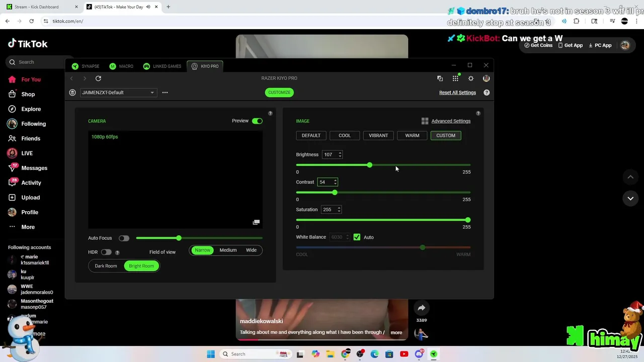Click the Brightness value stepper arrows
The image size is (644, 362).
point(340,155)
